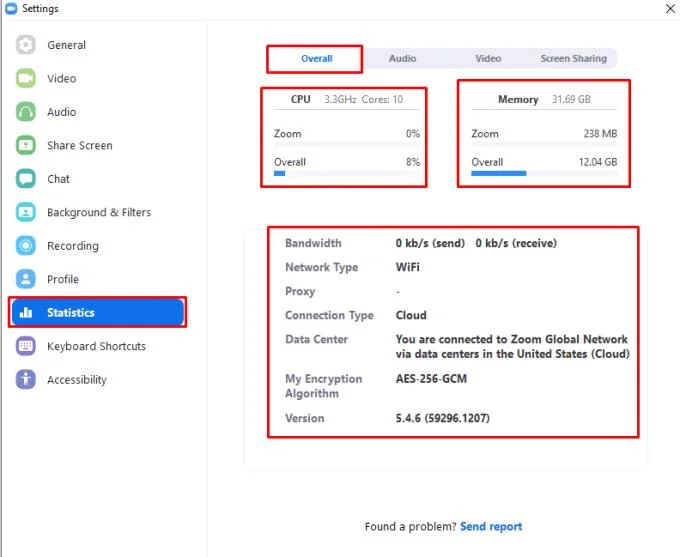Image resolution: width=680 pixels, height=557 pixels.
Task: Switch to the Screen Sharing statistics tab
Action: click(573, 59)
